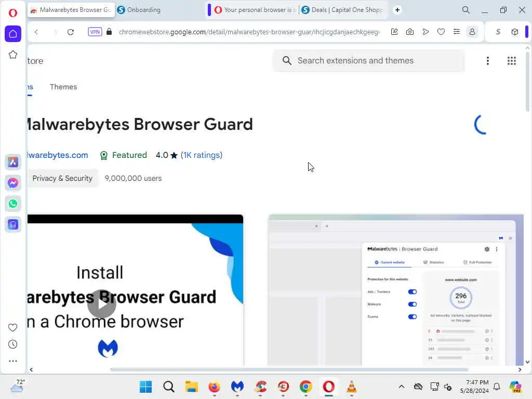Play the Install Browser Guard video
532x399 pixels.
tap(101, 303)
